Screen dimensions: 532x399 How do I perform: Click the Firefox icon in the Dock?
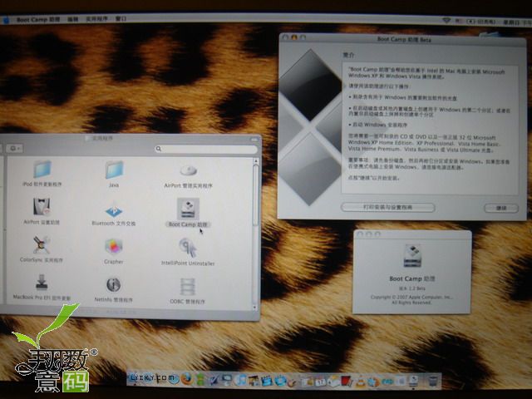click(x=187, y=379)
